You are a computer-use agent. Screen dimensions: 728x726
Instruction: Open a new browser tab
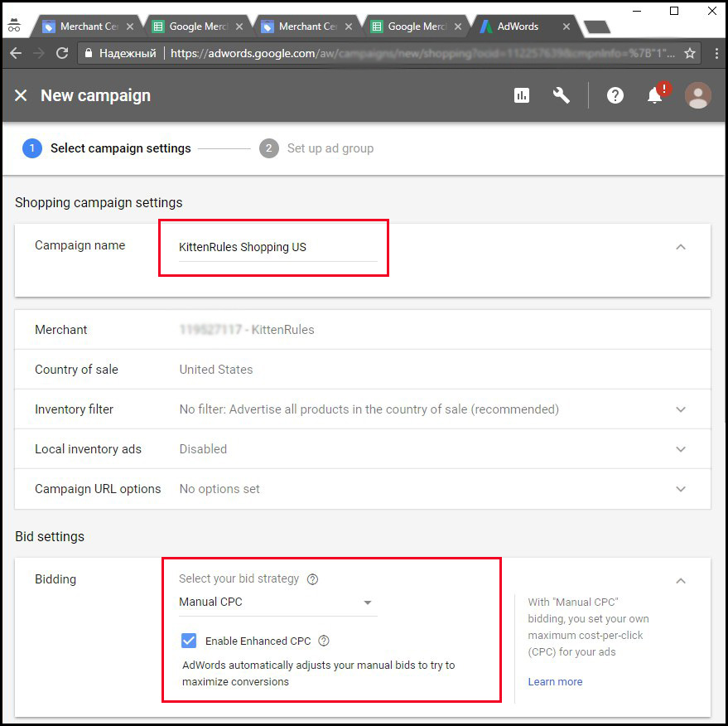[596, 27]
